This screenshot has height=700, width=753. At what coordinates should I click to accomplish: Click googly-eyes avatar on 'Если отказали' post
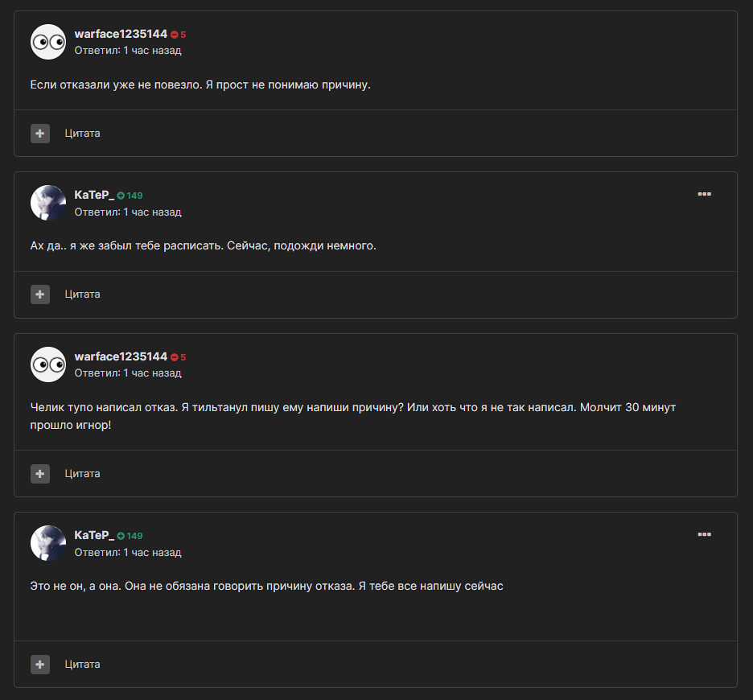(48, 42)
